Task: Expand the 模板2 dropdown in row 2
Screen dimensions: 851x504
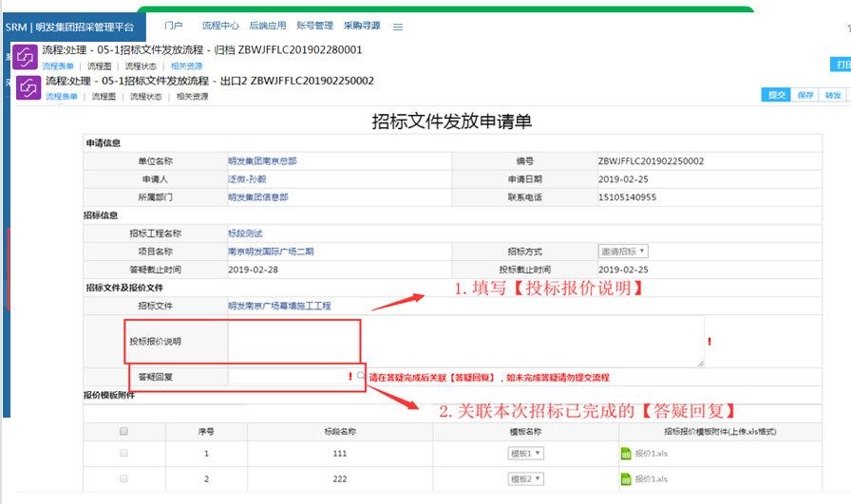Action: (526, 478)
